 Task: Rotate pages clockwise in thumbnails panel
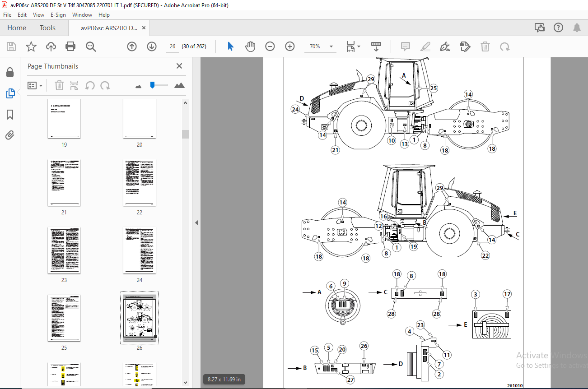(105, 85)
